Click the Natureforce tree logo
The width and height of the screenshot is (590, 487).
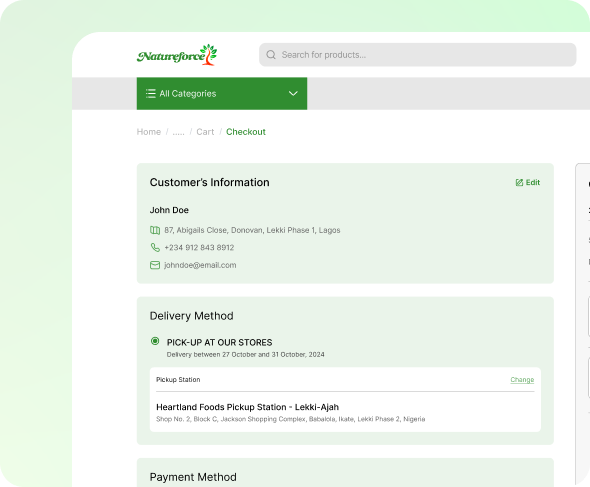point(177,55)
